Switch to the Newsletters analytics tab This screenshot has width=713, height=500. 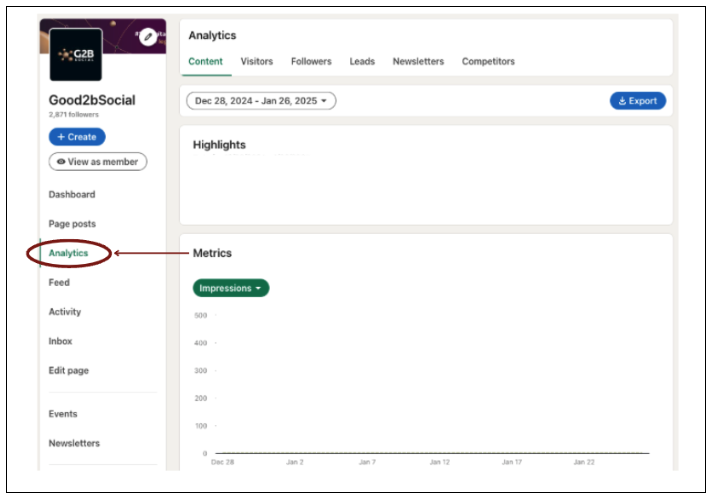pyautogui.click(x=418, y=61)
